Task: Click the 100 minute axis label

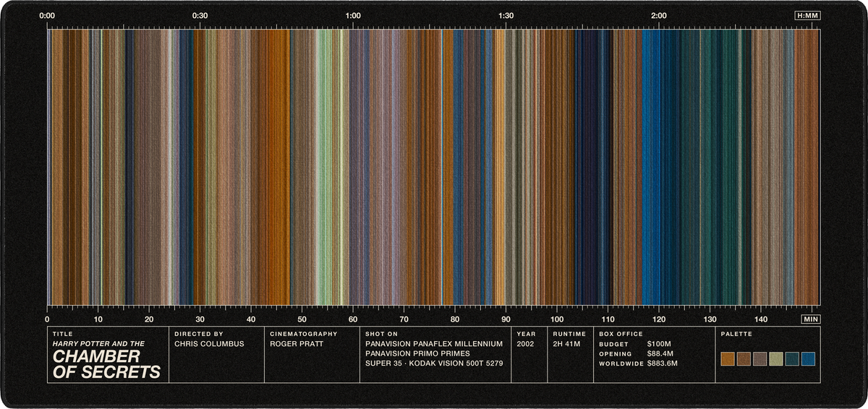Action: tap(557, 319)
